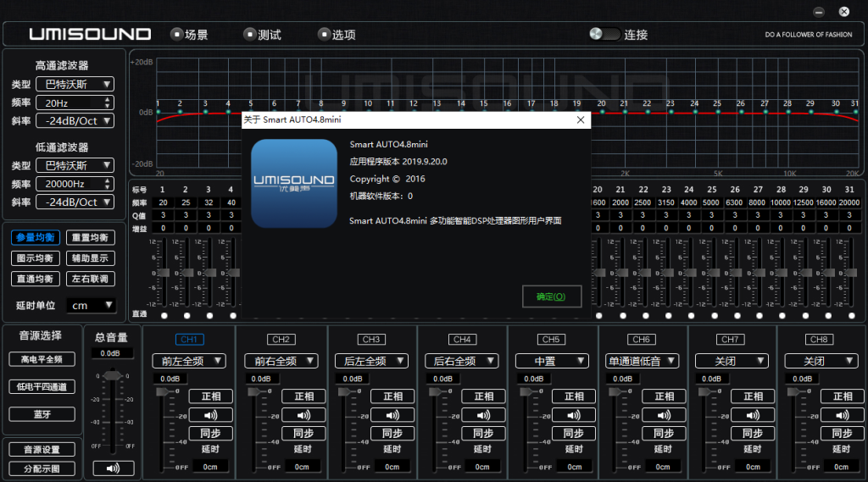Click EQ band 1 gain slider handle

click(x=164, y=273)
